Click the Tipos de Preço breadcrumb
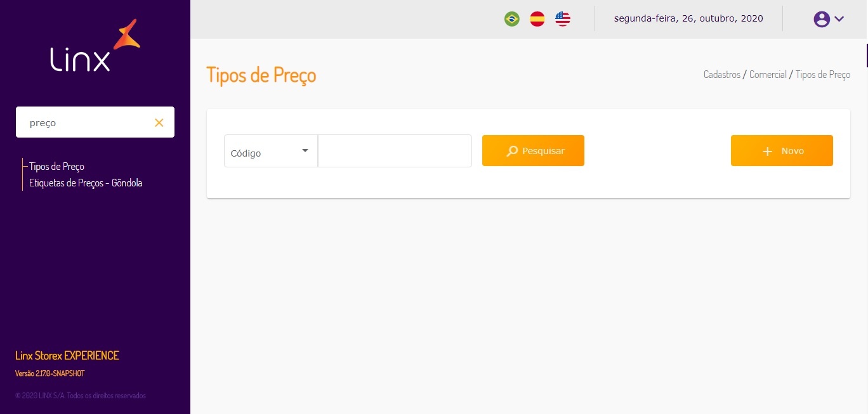The height and width of the screenshot is (414, 868). (x=822, y=74)
